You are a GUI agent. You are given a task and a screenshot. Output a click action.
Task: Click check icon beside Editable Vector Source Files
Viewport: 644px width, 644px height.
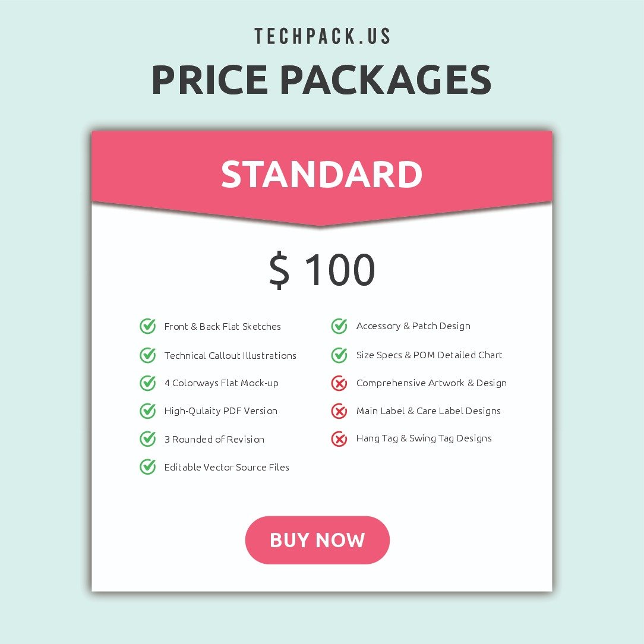[147, 466]
